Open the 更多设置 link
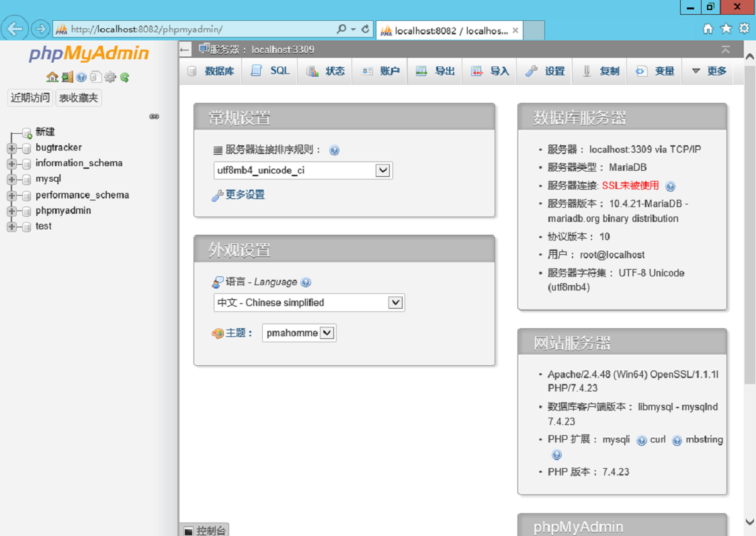 pos(245,194)
